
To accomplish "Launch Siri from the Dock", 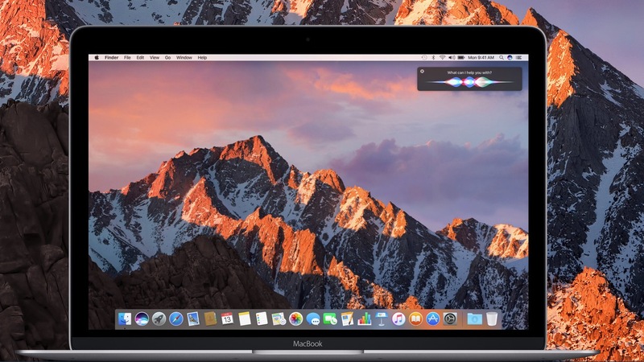I will (x=142, y=319).
